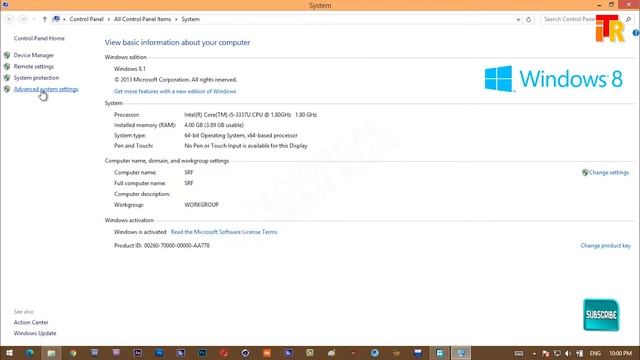This screenshot has width=640, height=360.
Task: Click Change settings for computer name
Action: click(x=609, y=173)
